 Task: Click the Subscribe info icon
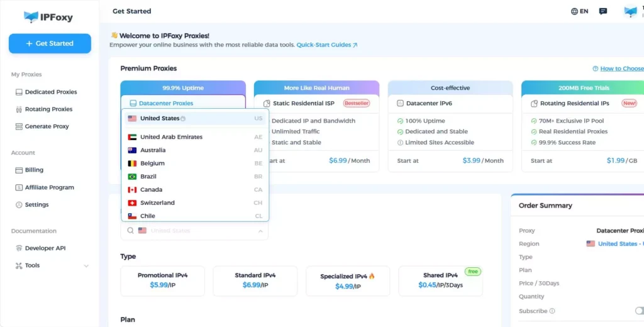pyautogui.click(x=552, y=311)
